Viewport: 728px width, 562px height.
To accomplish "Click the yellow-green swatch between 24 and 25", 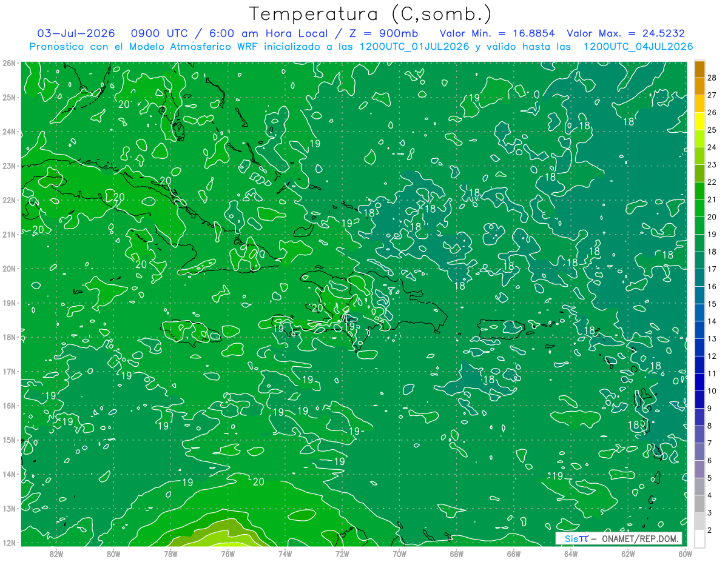I will click(699, 139).
